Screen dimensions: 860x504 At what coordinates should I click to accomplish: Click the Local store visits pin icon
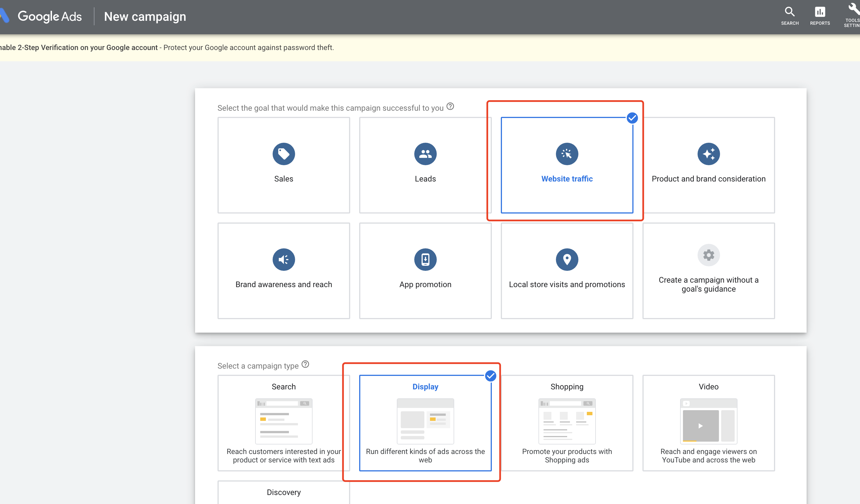(x=567, y=260)
